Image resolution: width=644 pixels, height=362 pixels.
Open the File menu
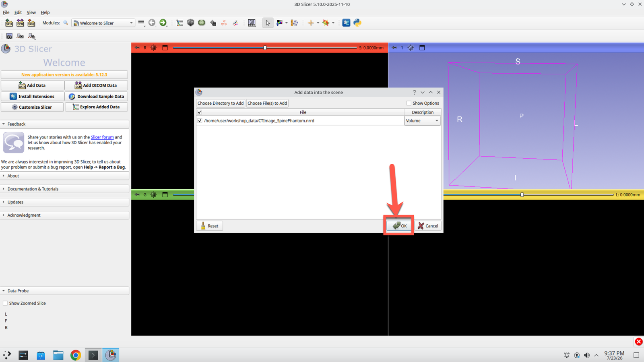[6, 12]
